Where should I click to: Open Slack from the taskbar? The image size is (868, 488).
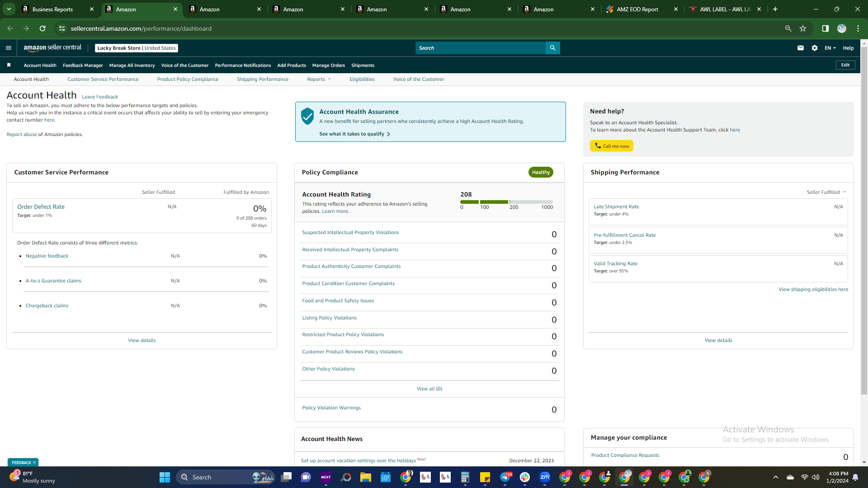click(x=524, y=477)
